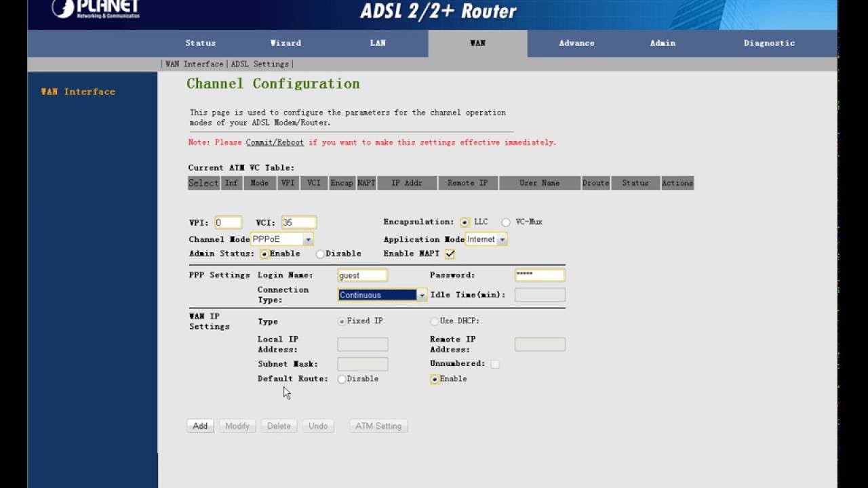Click the Actions column header
This screenshot has height=488, width=868.
677,183
